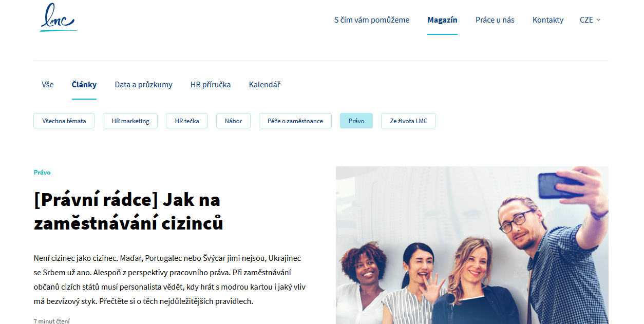Open the S čím vám pomůžeme menu
The width and height of the screenshot is (644, 324).
tap(372, 20)
